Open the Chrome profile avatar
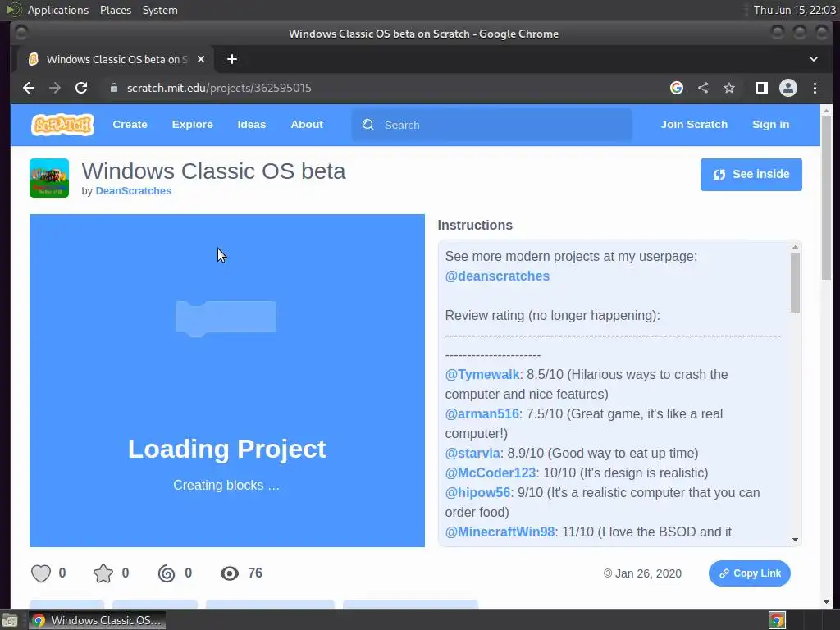The height and width of the screenshot is (630, 840). point(788,88)
